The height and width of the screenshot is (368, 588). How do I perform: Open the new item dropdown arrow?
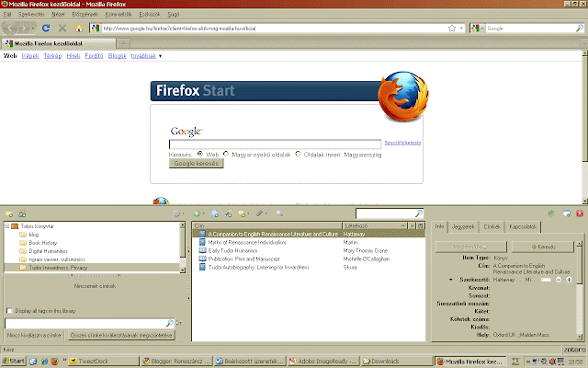click(203, 213)
